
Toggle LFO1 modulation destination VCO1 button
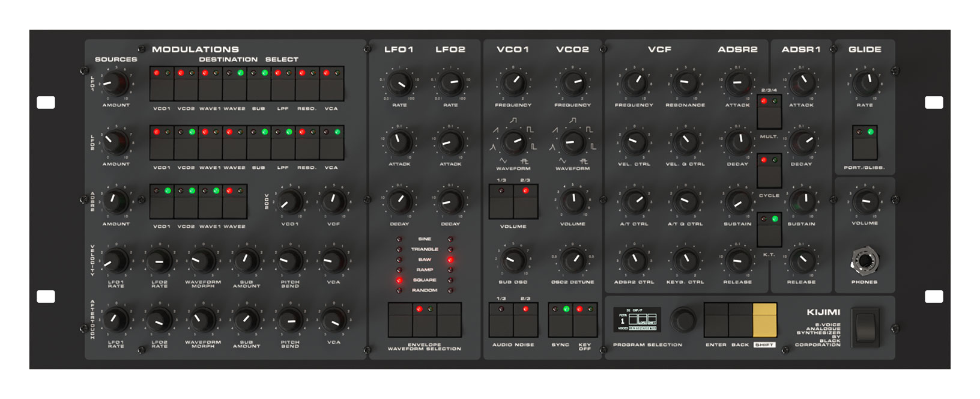click(x=162, y=84)
